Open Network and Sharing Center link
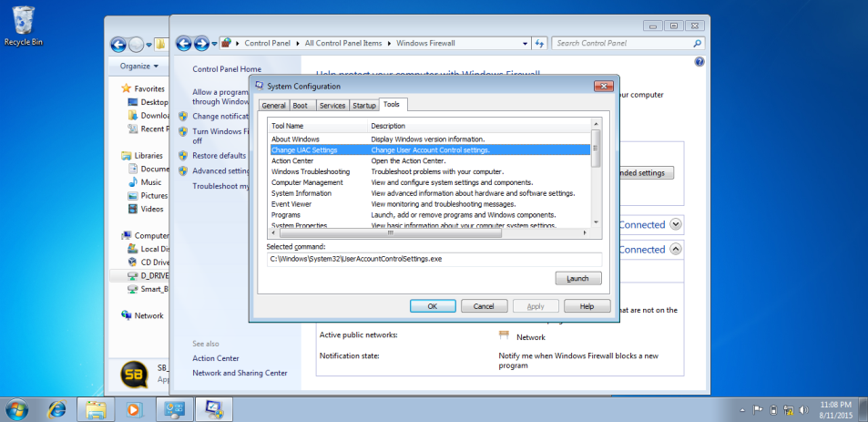The height and width of the screenshot is (422, 868). point(240,374)
